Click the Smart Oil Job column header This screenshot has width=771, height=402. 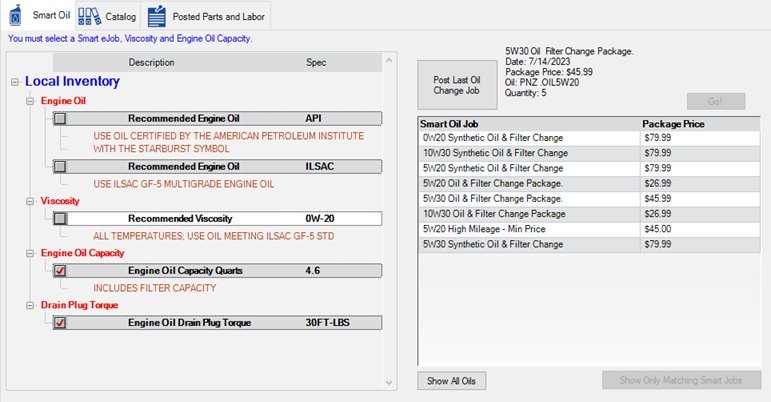tap(529, 124)
